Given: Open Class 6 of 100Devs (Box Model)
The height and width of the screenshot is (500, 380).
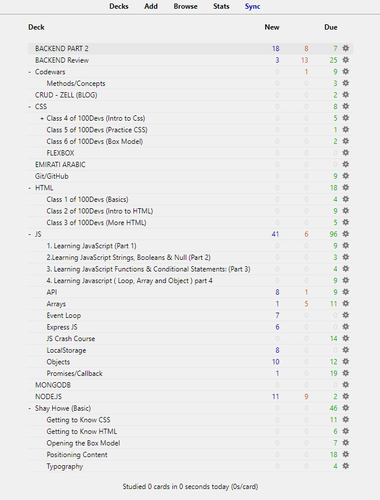Looking at the screenshot, I should click(x=95, y=142).
